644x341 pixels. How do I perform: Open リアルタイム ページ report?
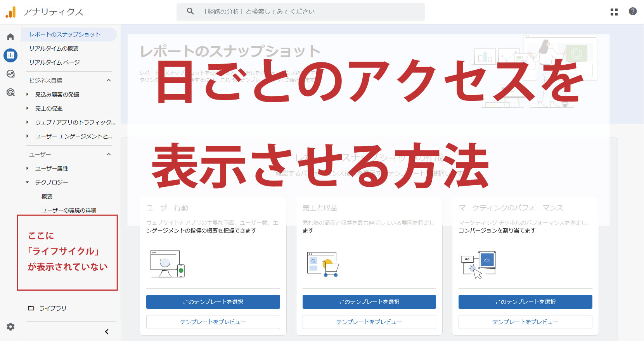[54, 62]
